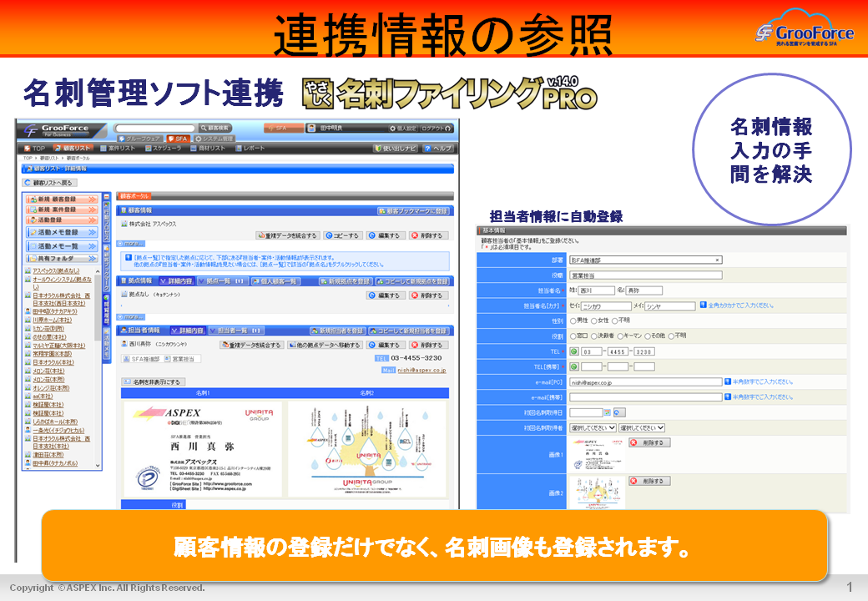Open the 使い出しナビ guide
The height and width of the screenshot is (601, 868).
pyautogui.click(x=396, y=149)
